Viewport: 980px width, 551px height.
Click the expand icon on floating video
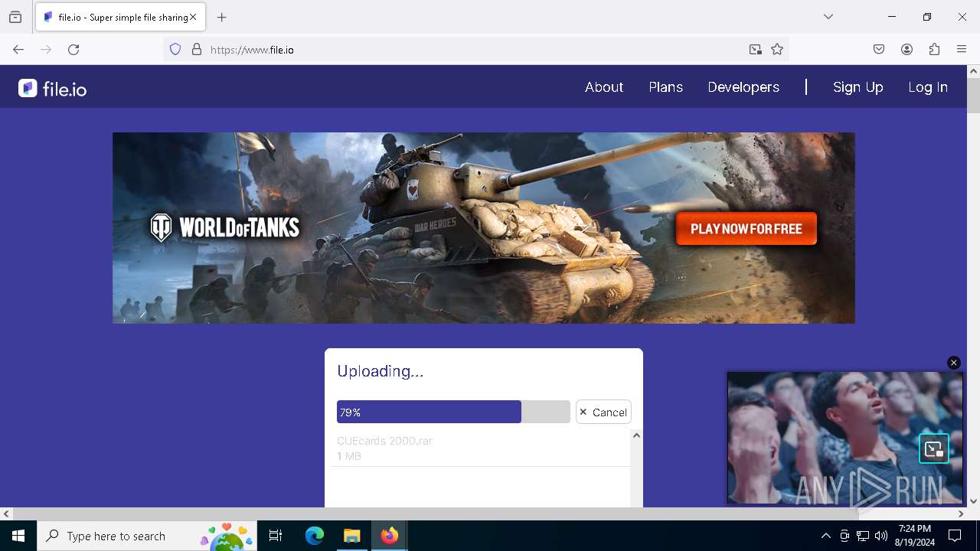point(934,449)
